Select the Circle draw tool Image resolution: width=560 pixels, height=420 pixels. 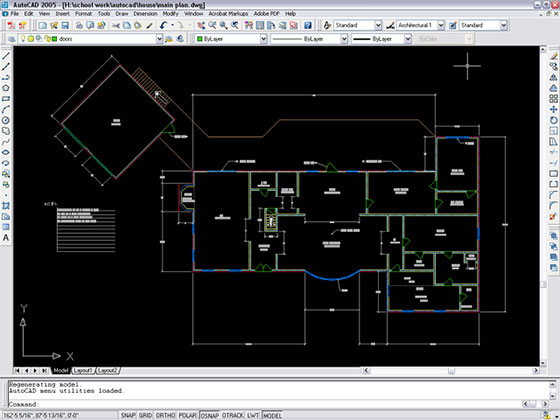click(x=6, y=120)
